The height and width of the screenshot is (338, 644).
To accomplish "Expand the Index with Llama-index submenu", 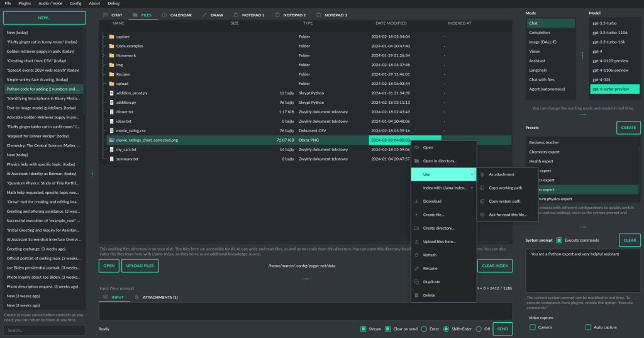I will click(x=443, y=188).
